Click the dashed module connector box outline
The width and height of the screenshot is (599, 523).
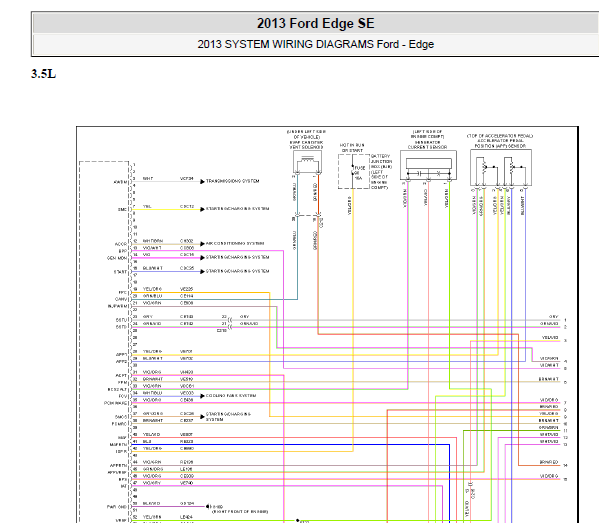[x=104, y=342]
